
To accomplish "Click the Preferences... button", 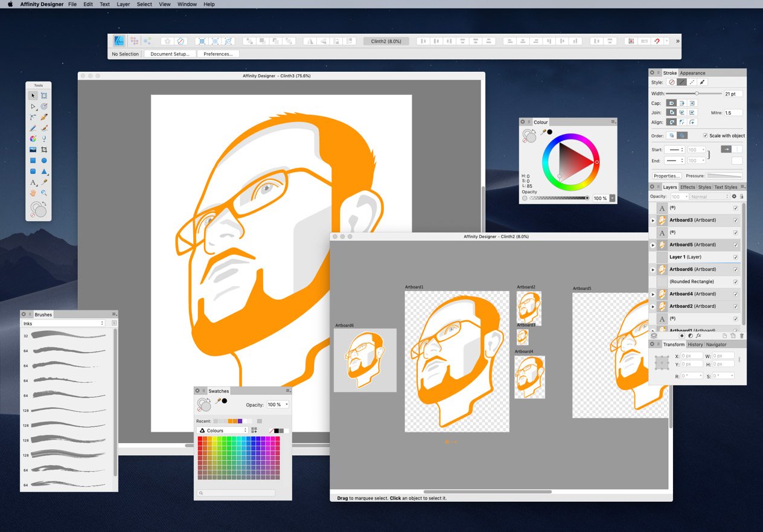I will tap(218, 54).
